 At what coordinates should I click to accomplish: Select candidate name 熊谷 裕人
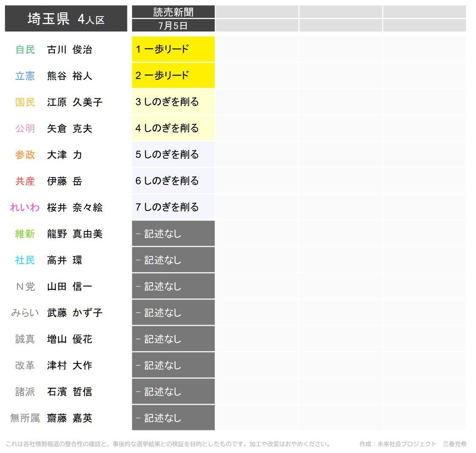69,76
